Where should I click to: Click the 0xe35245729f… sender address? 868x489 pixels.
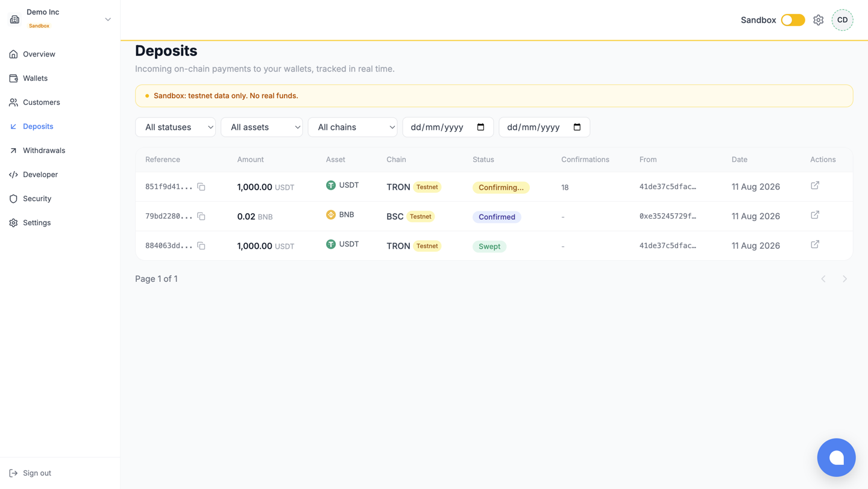click(668, 216)
